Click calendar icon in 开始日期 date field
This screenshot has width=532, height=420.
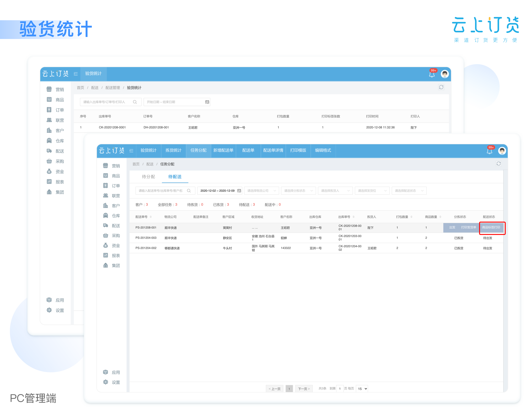(x=207, y=102)
